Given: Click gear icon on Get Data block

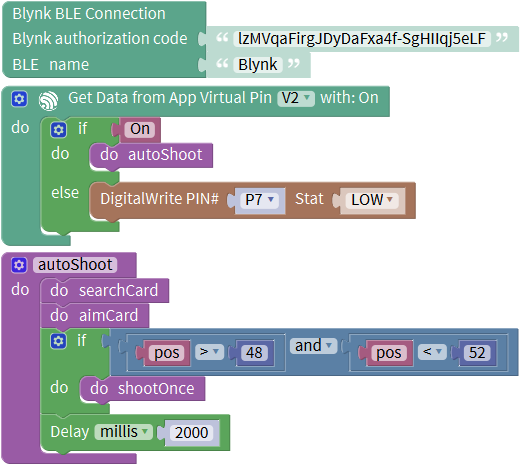Looking at the screenshot, I should [19, 99].
